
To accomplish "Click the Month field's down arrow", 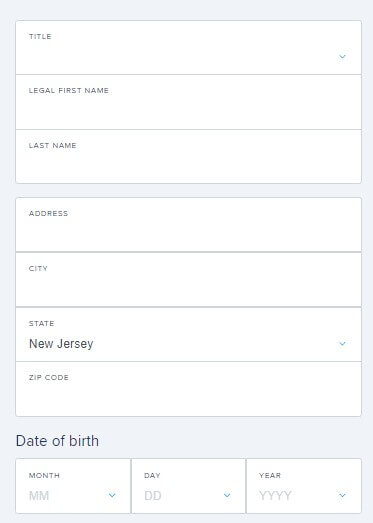I will (112, 495).
